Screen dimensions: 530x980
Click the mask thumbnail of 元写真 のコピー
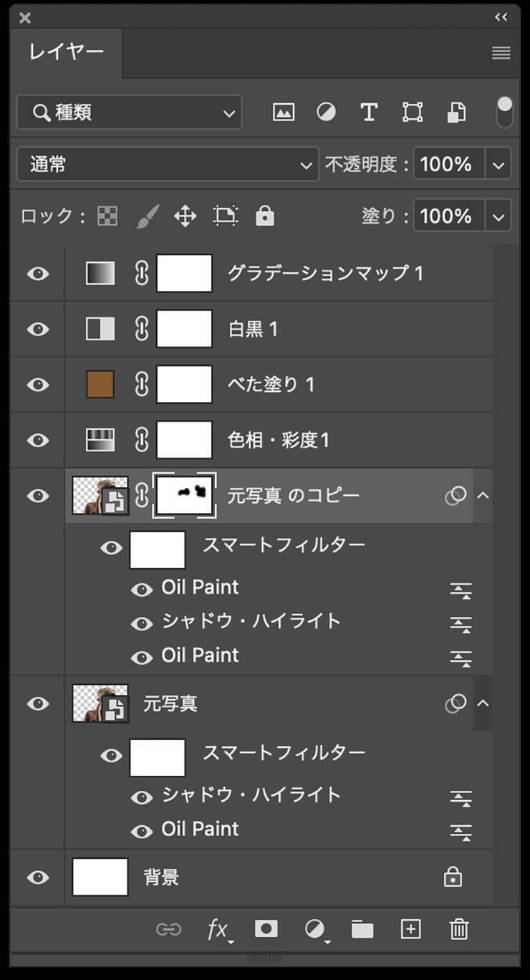click(185, 496)
